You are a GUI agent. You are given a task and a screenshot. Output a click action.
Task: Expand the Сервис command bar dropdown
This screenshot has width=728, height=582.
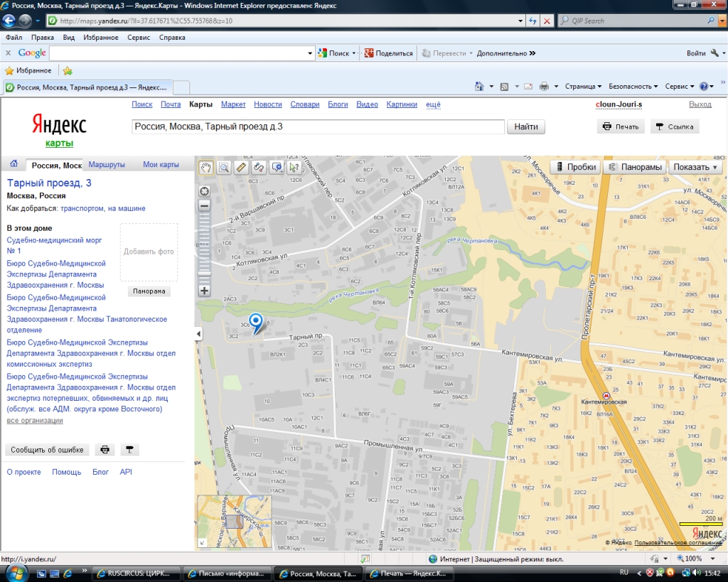(680, 86)
